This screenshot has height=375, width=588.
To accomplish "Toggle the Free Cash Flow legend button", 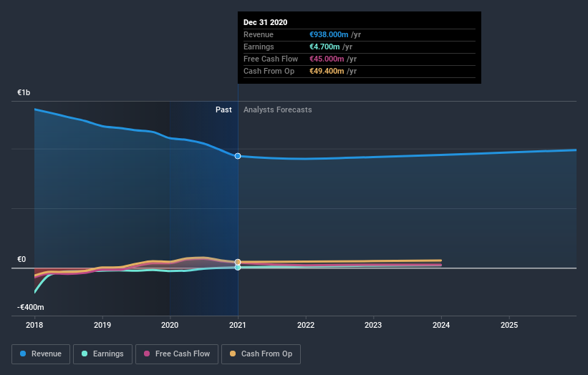I will pyautogui.click(x=177, y=354).
